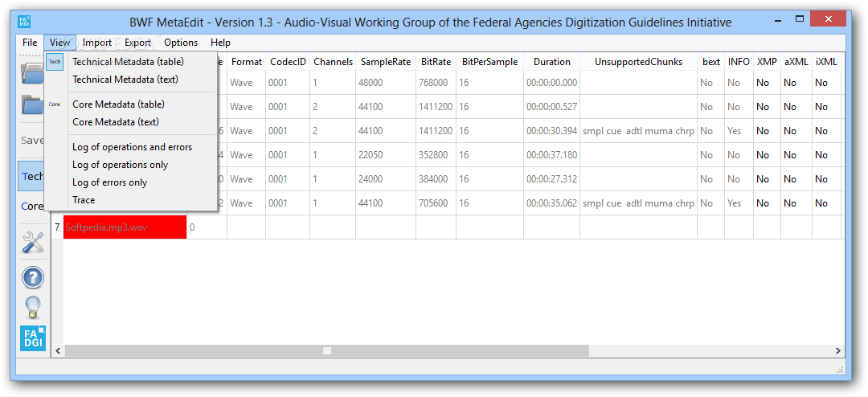Sort by the BitPerSample column header
Image resolution: width=868 pixels, height=397 pixels.
(x=490, y=62)
